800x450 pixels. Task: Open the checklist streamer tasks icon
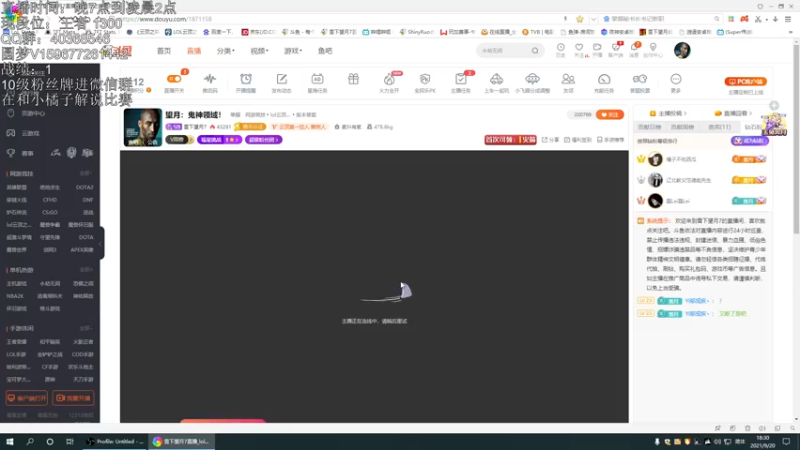[x=461, y=79]
